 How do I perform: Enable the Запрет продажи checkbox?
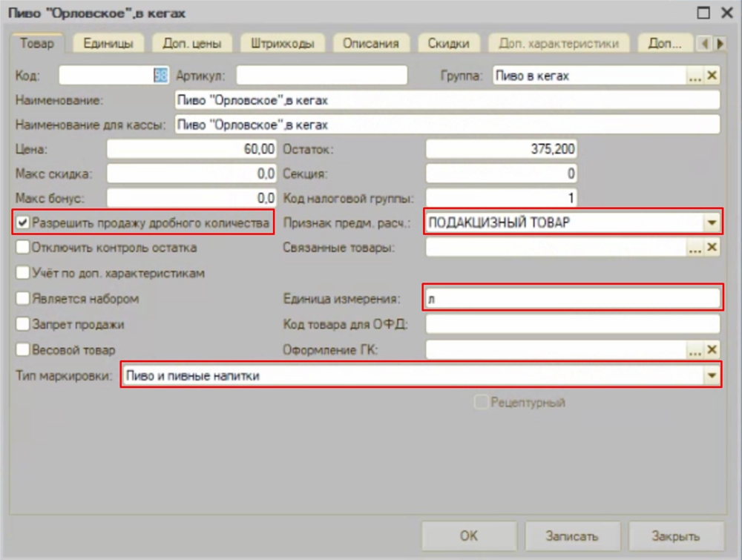pyautogui.click(x=23, y=324)
